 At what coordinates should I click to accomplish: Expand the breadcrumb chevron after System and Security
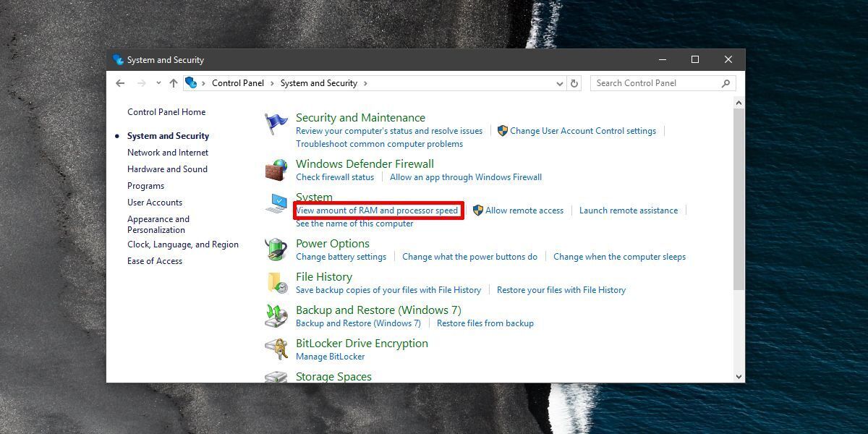point(366,82)
